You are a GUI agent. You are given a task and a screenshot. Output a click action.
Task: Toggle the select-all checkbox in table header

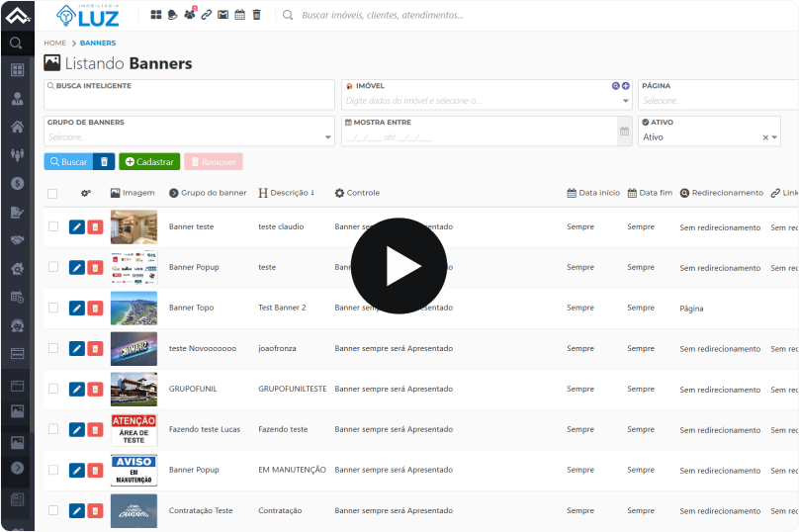click(x=52, y=194)
